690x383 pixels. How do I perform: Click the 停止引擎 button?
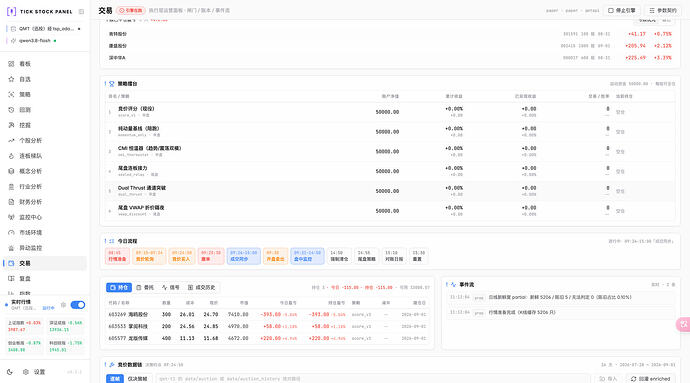tap(621, 11)
